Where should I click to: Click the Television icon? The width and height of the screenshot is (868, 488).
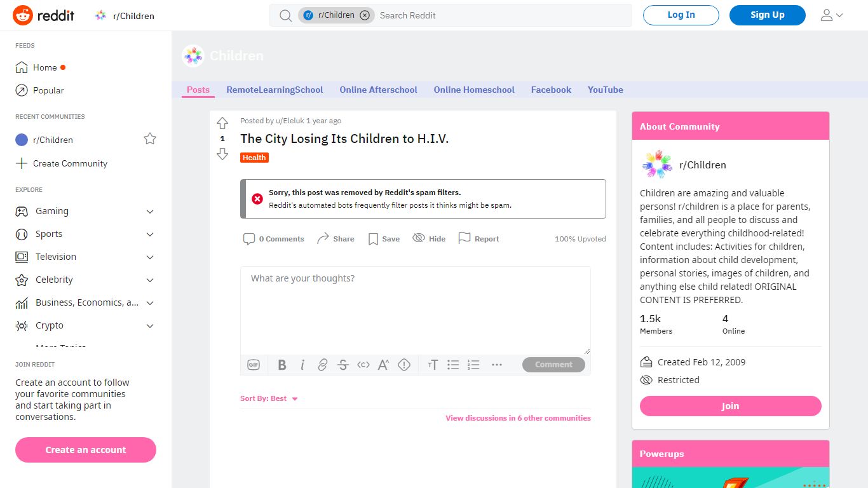tap(22, 257)
